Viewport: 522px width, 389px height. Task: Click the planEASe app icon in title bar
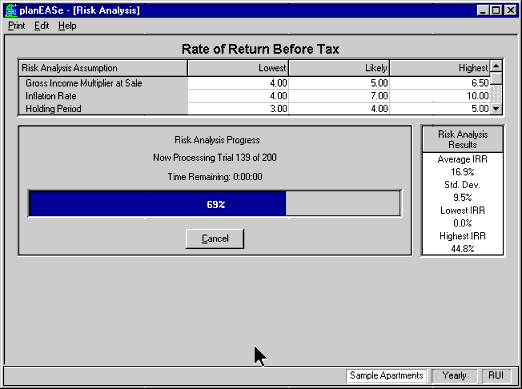[11, 10]
